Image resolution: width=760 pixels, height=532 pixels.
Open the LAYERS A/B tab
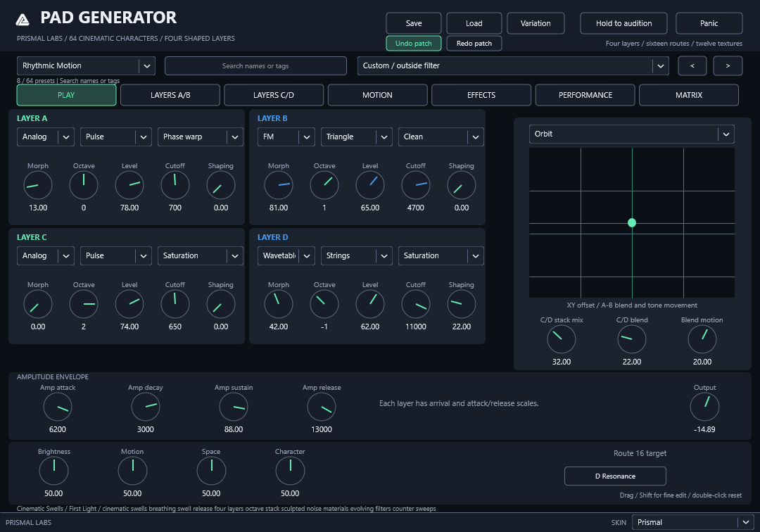coord(170,95)
